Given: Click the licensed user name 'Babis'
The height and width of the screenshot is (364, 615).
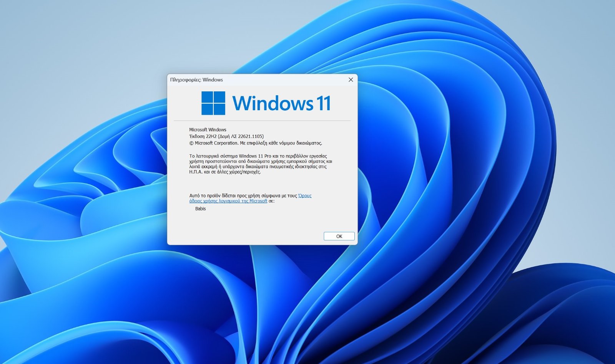Looking at the screenshot, I should [x=200, y=209].
